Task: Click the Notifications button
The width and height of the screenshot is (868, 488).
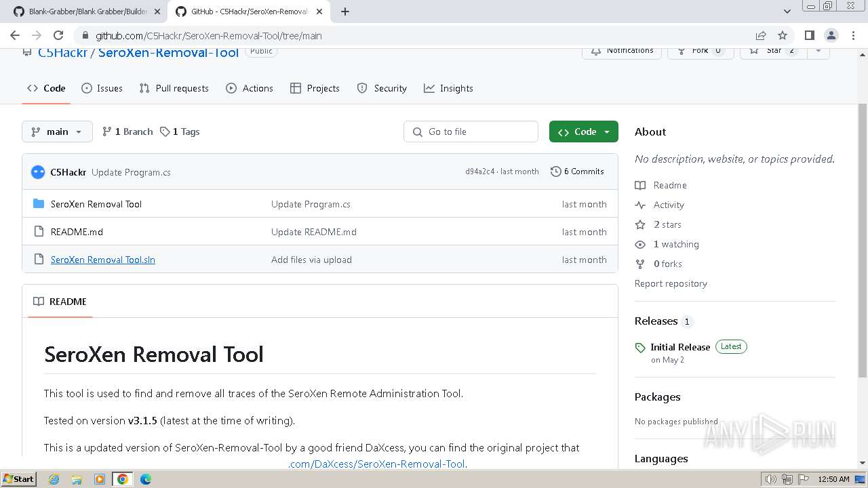Action: pyautogui.click(x=622, y=52)
